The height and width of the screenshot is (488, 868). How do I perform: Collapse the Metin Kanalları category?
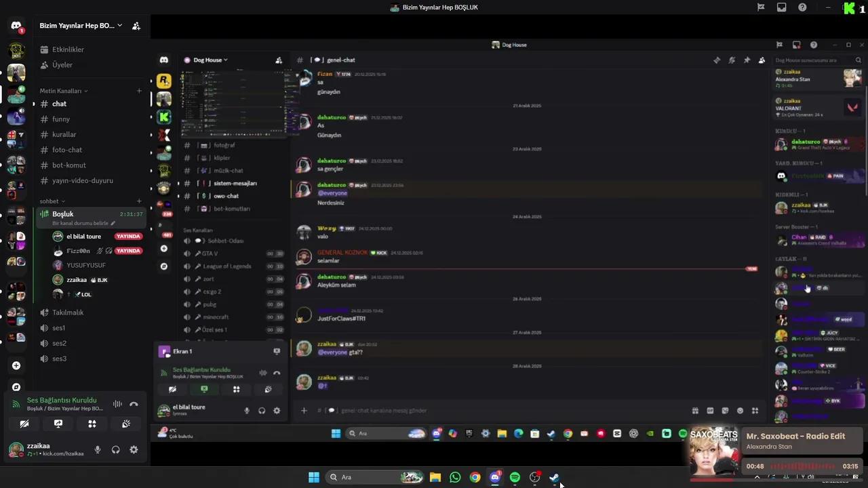(x=64, y=91)
